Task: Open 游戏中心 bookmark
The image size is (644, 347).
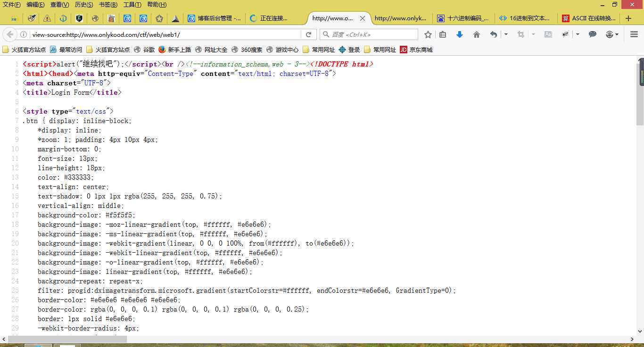Action: point(282,50)
